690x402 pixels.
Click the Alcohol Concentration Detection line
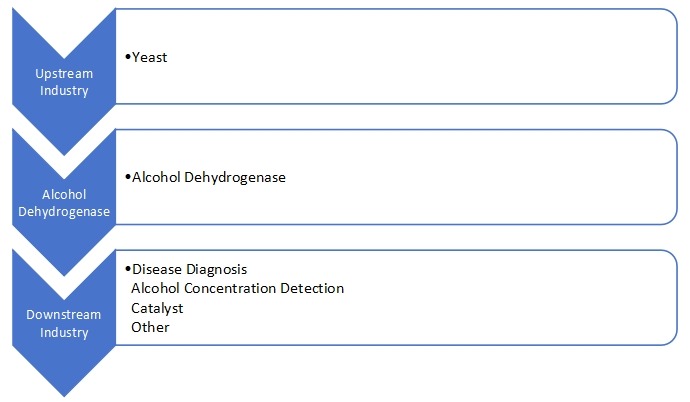click(237, 288)
